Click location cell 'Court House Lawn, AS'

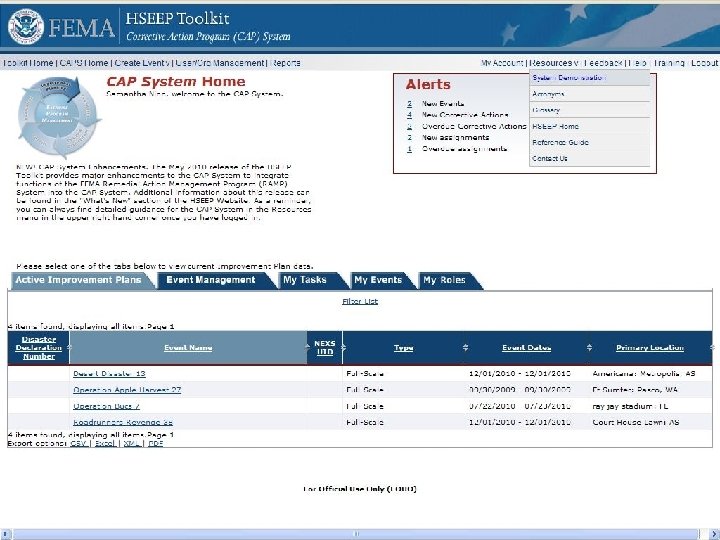click(x=636, y=422)
